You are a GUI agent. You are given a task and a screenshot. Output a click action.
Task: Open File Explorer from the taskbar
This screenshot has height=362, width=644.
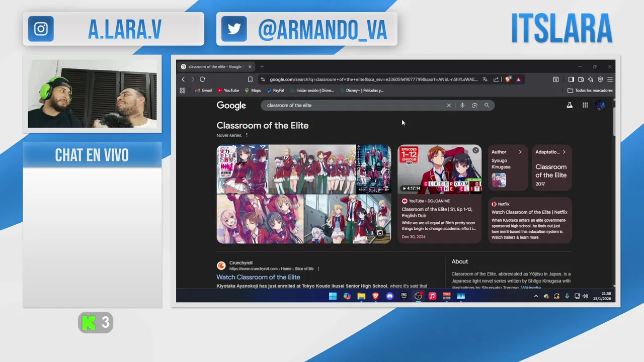coord(361,296)
